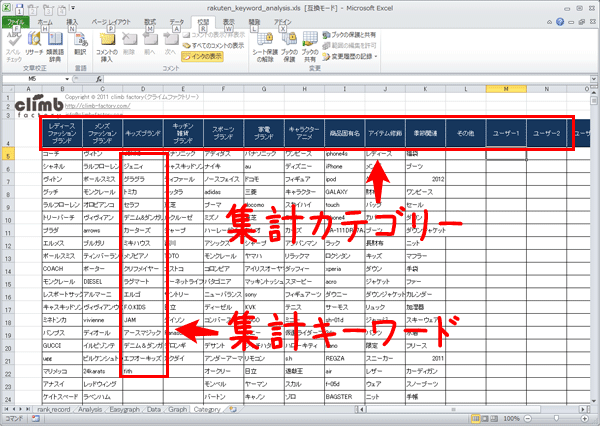Click the zoom in plus button
Viewport: 600px width, 426px height.
[585, 419]
